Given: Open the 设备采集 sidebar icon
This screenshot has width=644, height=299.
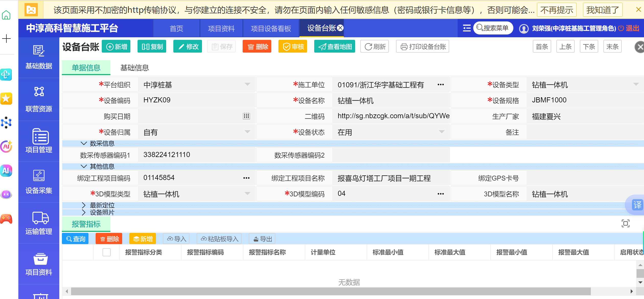Looking at the screenshot, I should point(39,176).
